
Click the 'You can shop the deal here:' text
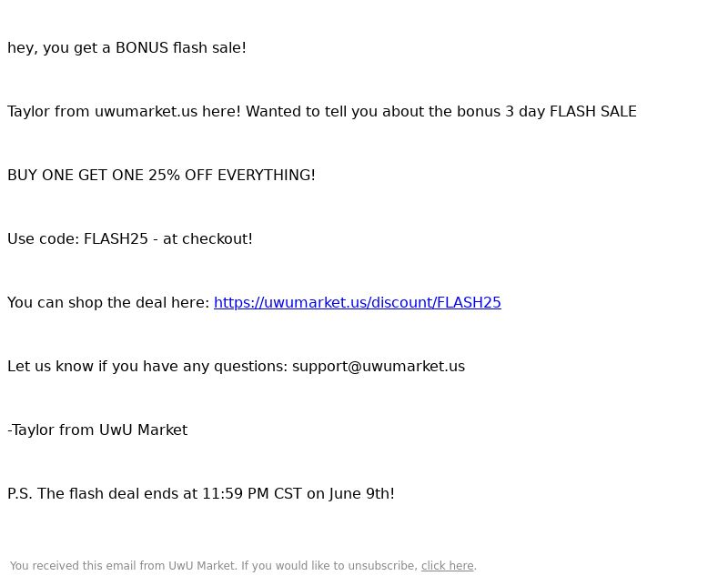tap(108, 303)
